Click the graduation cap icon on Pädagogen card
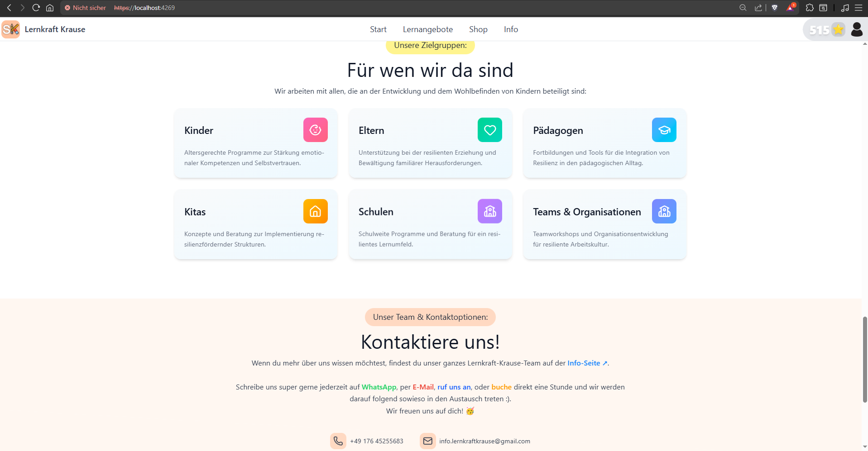This screenshot has height=451, width=868. [x=664, y=130]
